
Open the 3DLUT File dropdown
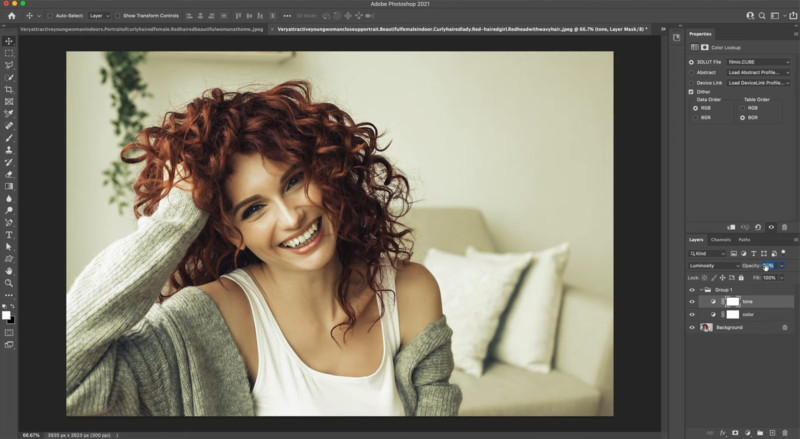758,62
